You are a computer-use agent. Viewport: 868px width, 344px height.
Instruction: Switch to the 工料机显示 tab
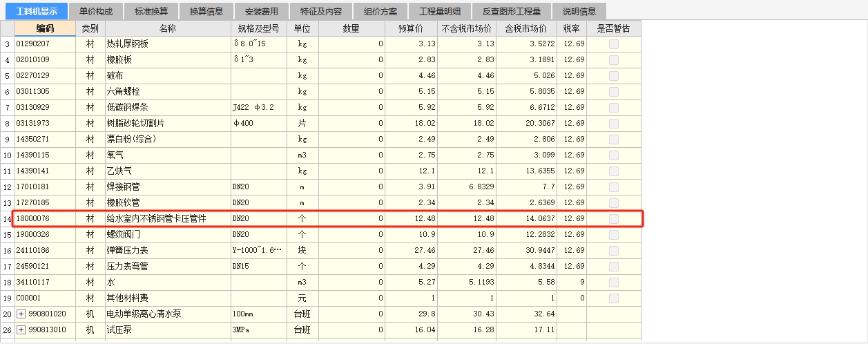[x=37, y=11]
